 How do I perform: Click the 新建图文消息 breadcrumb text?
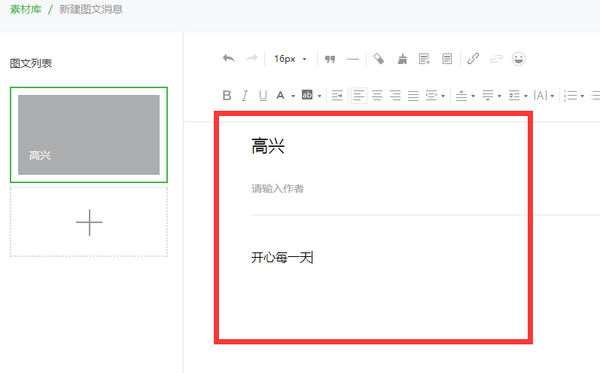tap(91, 9)
